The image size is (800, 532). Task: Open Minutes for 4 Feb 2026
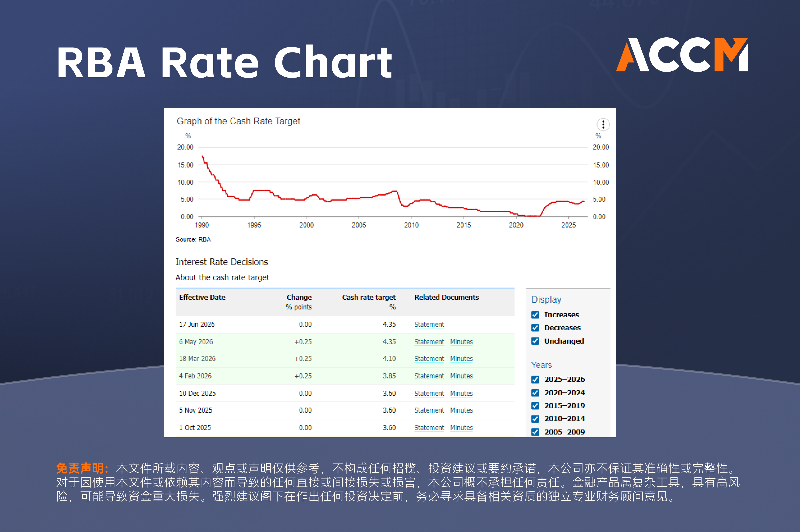[461, 376]
